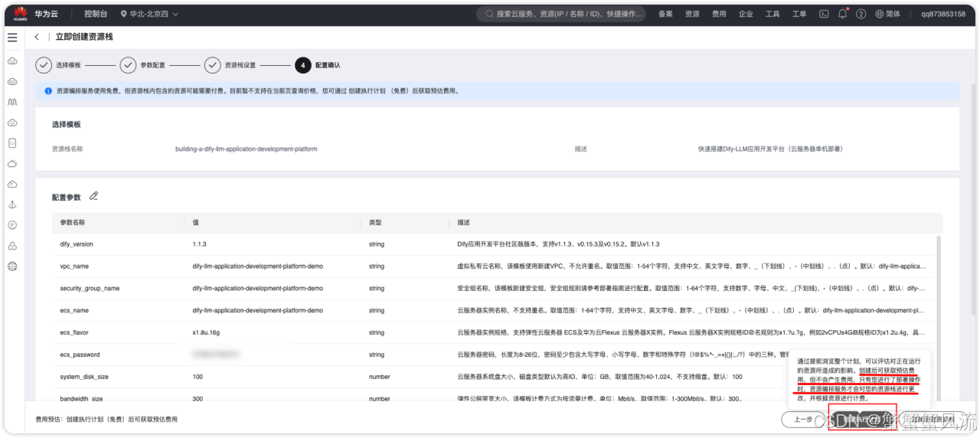Select the ecs_name parameter name
The image size is (980, 438).
coord(74,311)
